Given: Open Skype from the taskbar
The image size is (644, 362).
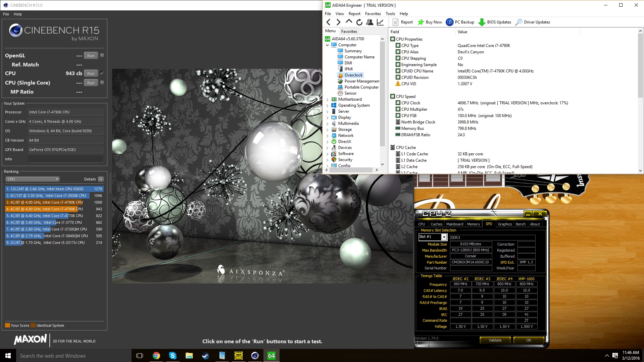Looking at the screenshot, I should tap(172, 356).
